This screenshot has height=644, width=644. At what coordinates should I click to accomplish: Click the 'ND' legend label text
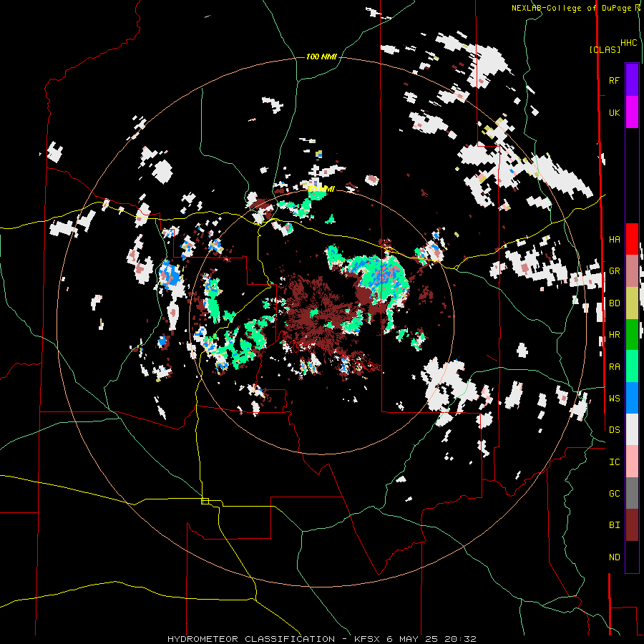point(614,557)
